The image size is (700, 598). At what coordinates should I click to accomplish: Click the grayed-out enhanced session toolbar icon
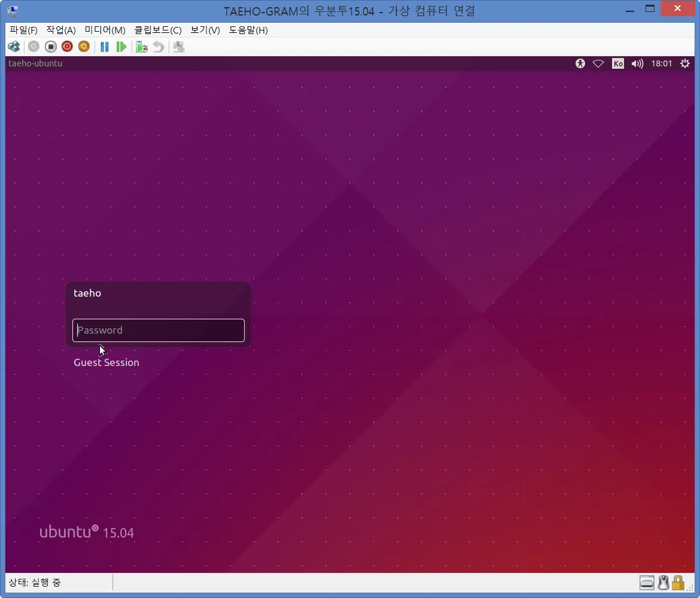coord(178,47)
